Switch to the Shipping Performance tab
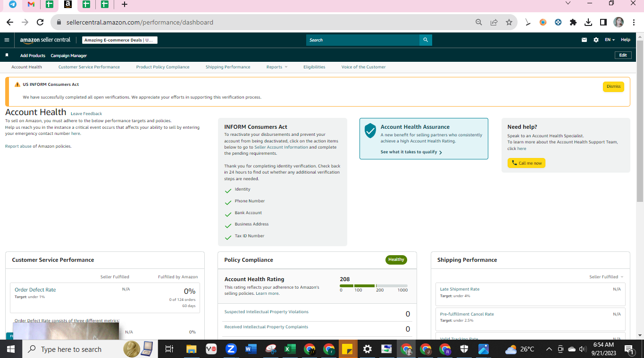The image size is (644, 358). (x=228, y=67)
